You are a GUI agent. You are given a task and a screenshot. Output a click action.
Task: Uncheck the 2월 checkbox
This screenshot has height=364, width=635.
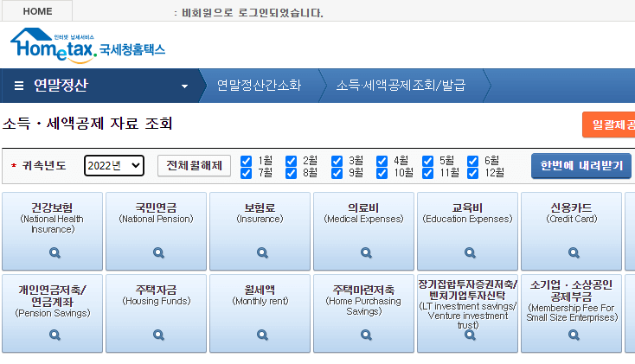291,161
